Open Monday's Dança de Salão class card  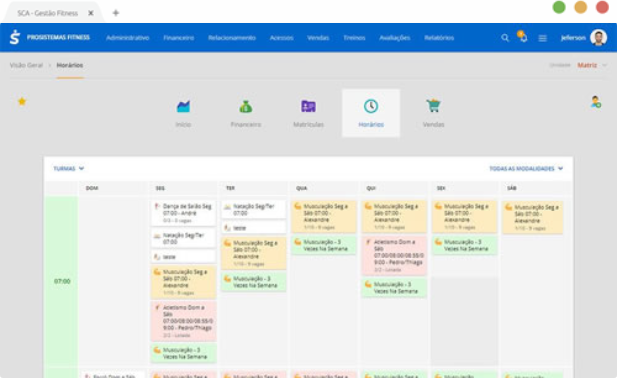coord(183,213)
